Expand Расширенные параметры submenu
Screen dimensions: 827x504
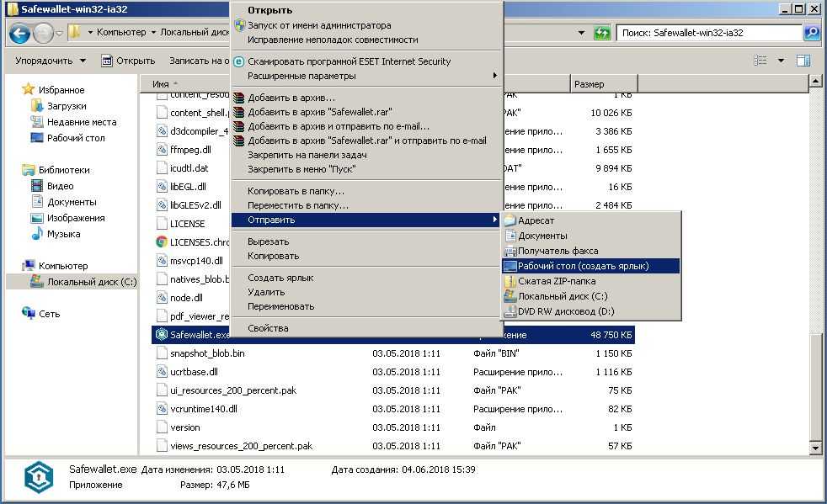pos(366,76)
